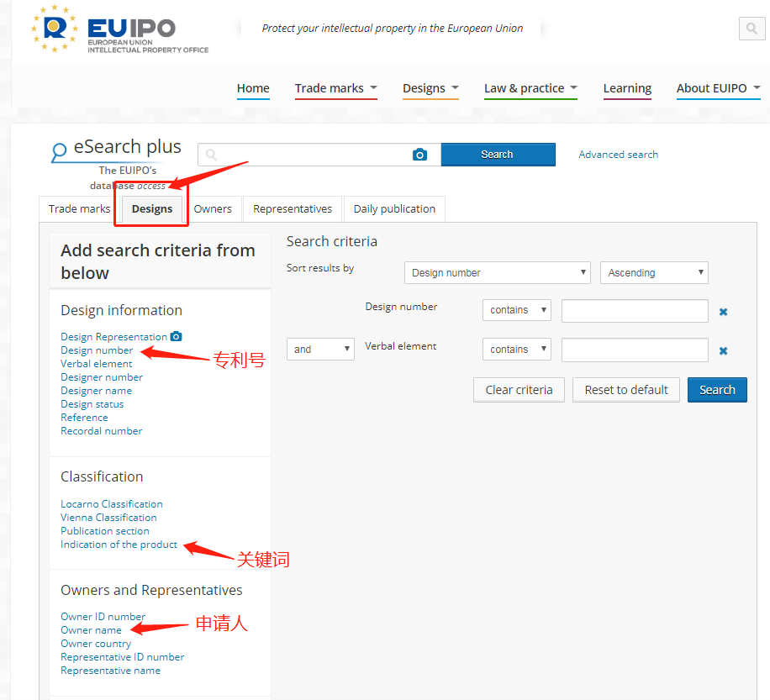This screenshot has width=770, height=700.
Task: Click the Reset to default button
Action: coord(625,390)
